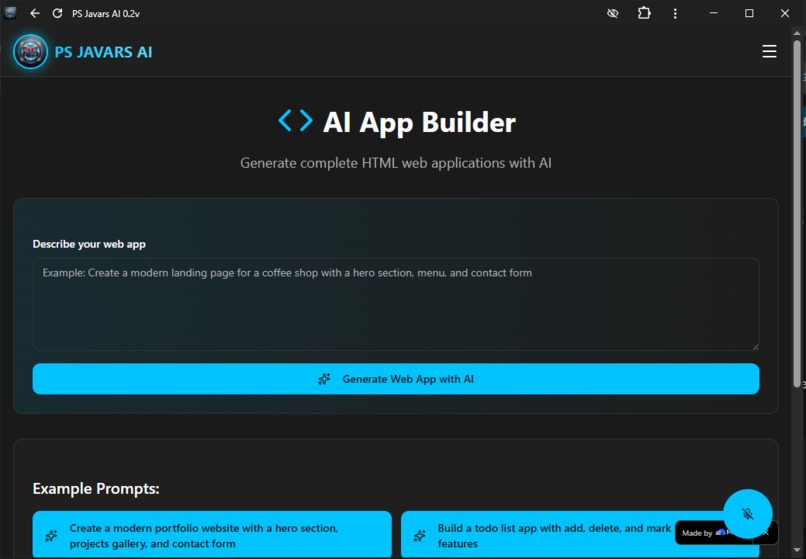Click the AI App Builder heading
Viewport: 806px width, 559px height.
click(x=419, y=122)
